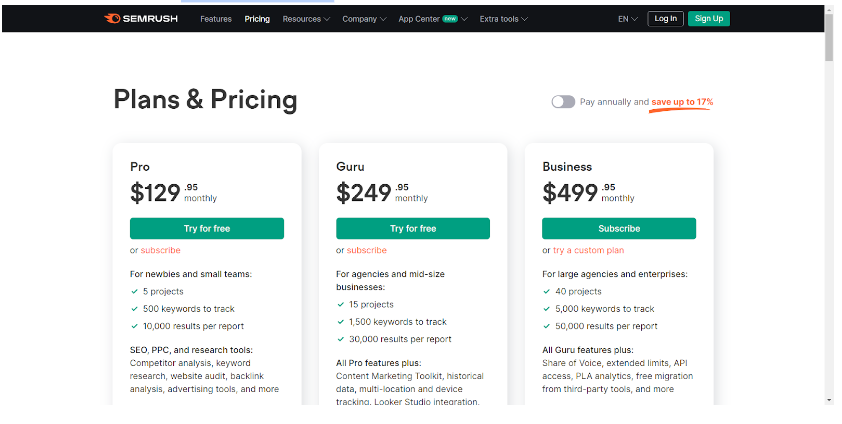
Task: Subscribe to the Business plan
Action: [x=619, y=229]
